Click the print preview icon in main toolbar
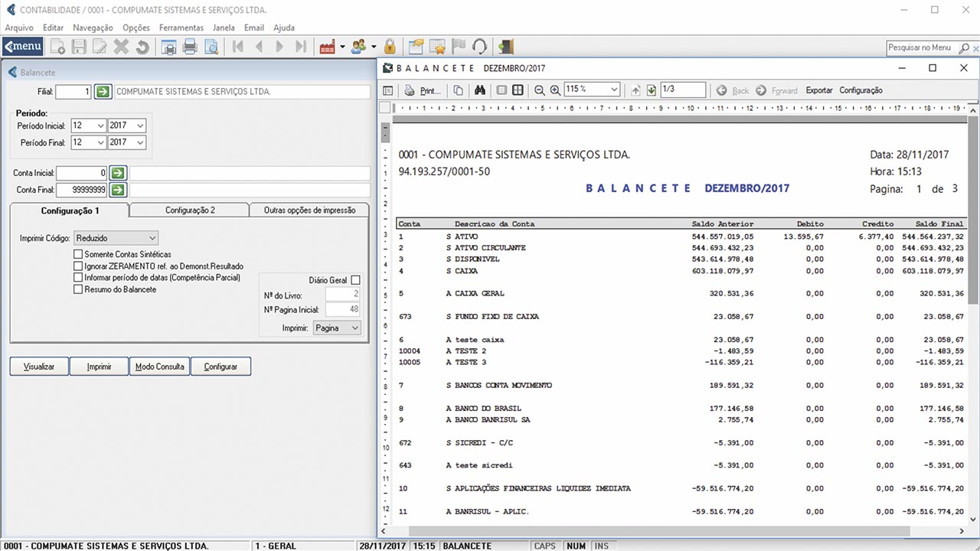The image size is (980, 551). (x=211, y=47)
